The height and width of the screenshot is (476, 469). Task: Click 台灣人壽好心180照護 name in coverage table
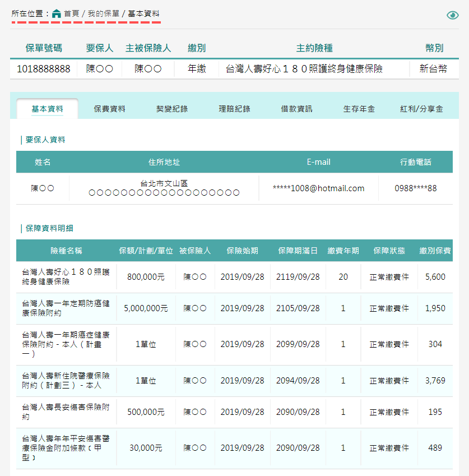(x=66, y=276)
